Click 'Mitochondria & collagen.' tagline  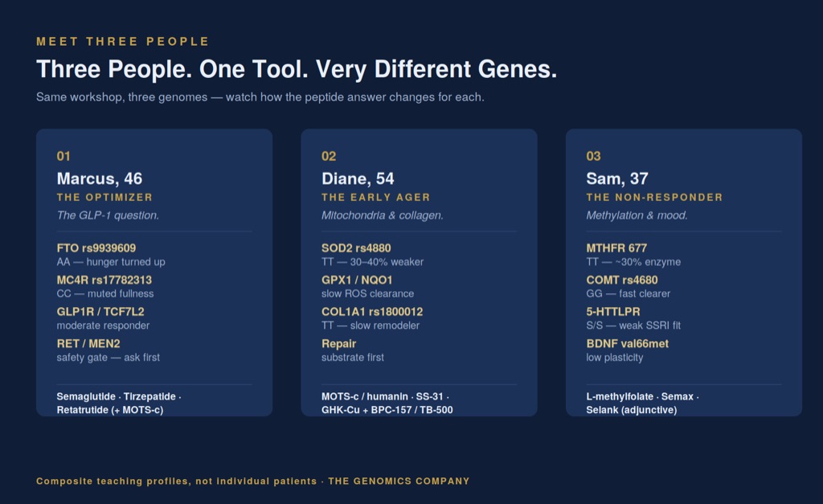click(x=382, y=215)
